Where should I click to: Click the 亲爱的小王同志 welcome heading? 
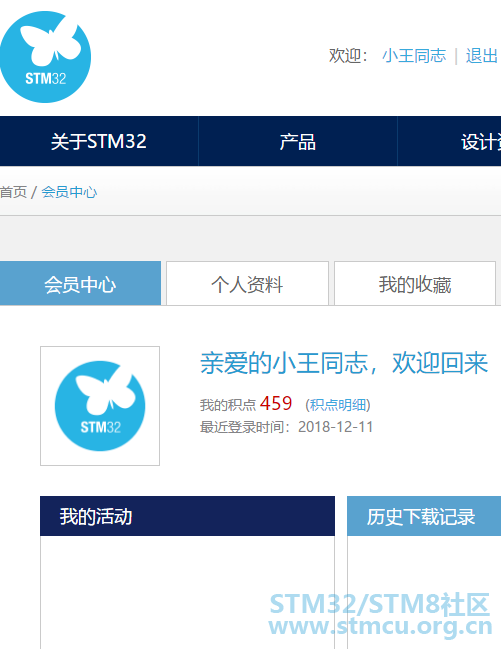point(344,363)
